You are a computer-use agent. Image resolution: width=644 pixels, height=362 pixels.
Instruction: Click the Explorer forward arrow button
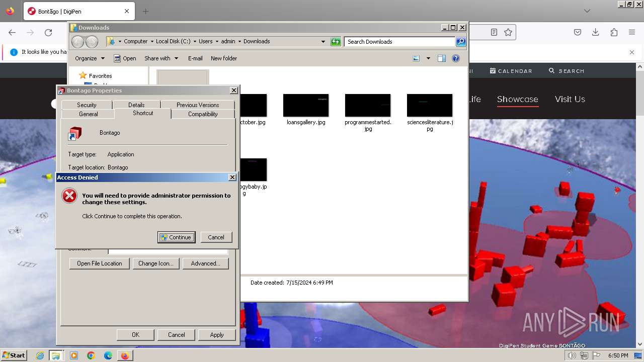pyautogui.click(x=92, y=42)
